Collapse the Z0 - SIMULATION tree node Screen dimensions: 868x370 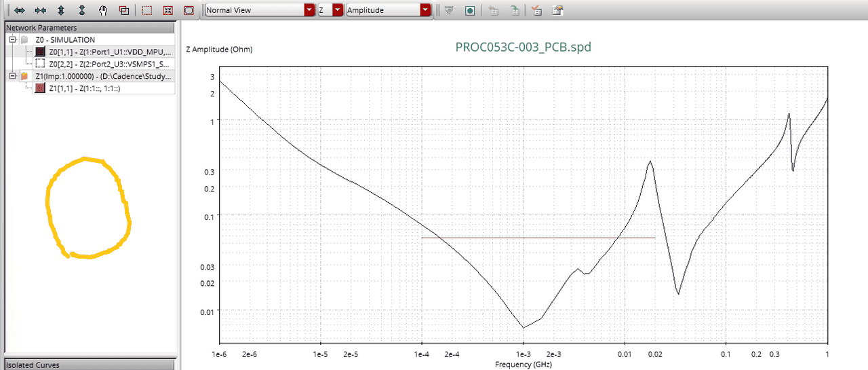(12, 40)
